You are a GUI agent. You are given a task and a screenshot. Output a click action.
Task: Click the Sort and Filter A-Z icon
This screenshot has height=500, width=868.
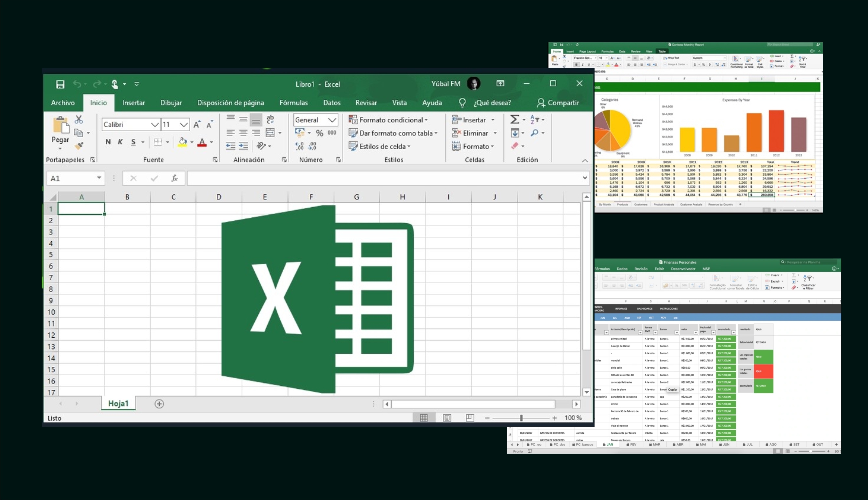[x=534, y=120]
